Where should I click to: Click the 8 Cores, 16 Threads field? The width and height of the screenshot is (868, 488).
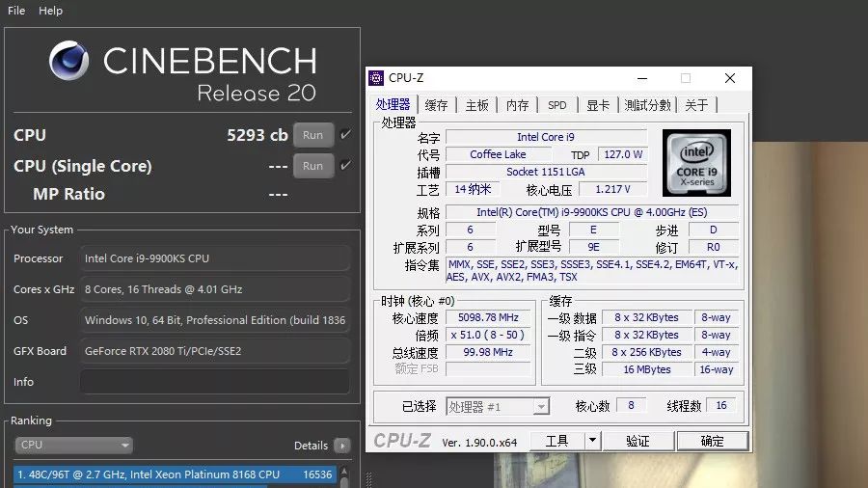pyautogui.click(x=215, y=289)
